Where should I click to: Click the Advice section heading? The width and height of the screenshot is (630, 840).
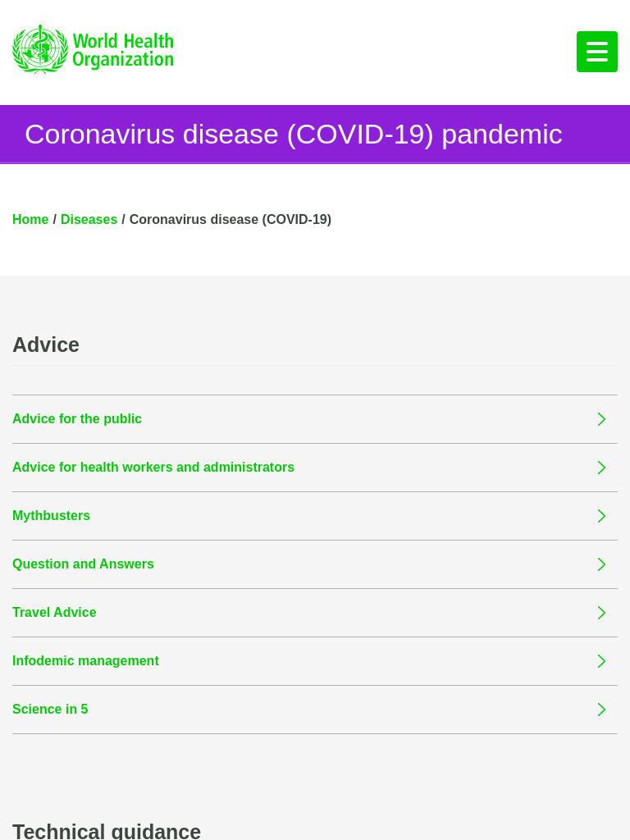46,345
